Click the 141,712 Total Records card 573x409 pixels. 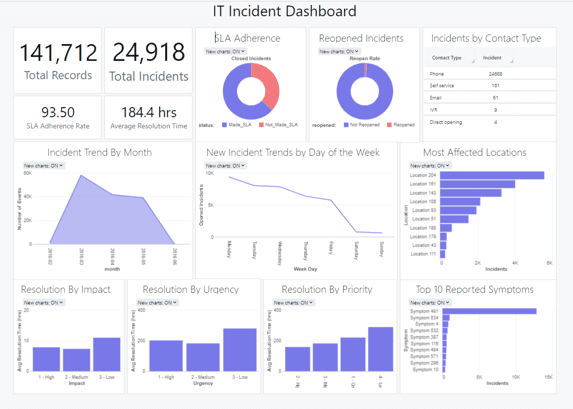pos(58,60)
